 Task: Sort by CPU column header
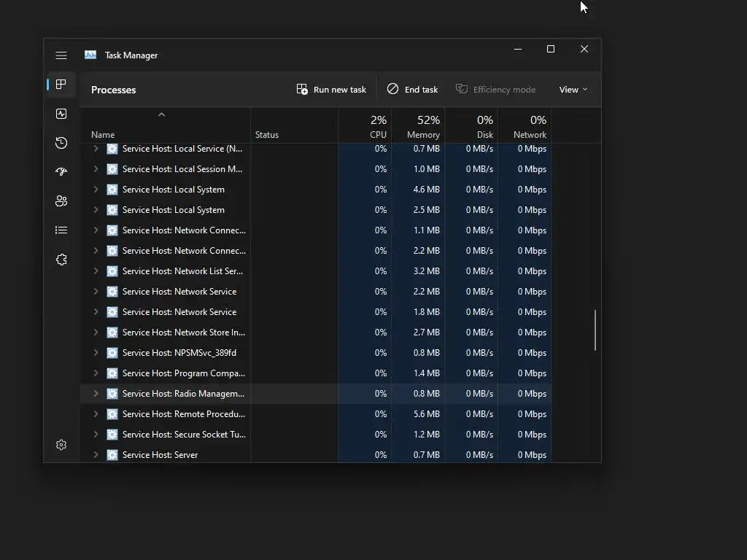click(x=365, y=125)
